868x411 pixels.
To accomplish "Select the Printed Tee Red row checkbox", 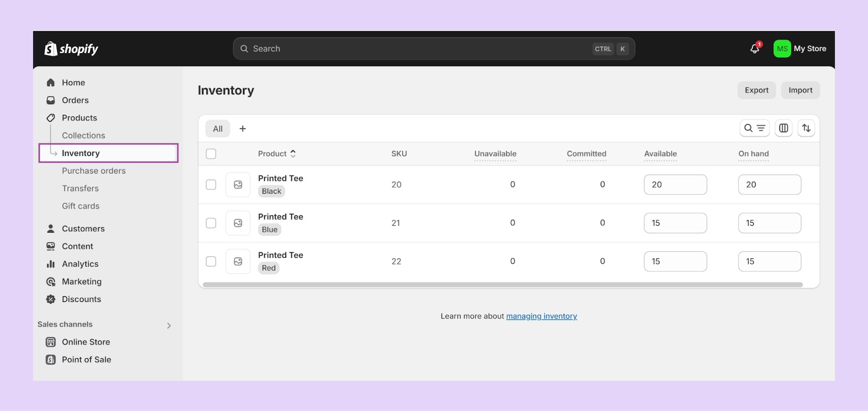I will click(211, 261).
